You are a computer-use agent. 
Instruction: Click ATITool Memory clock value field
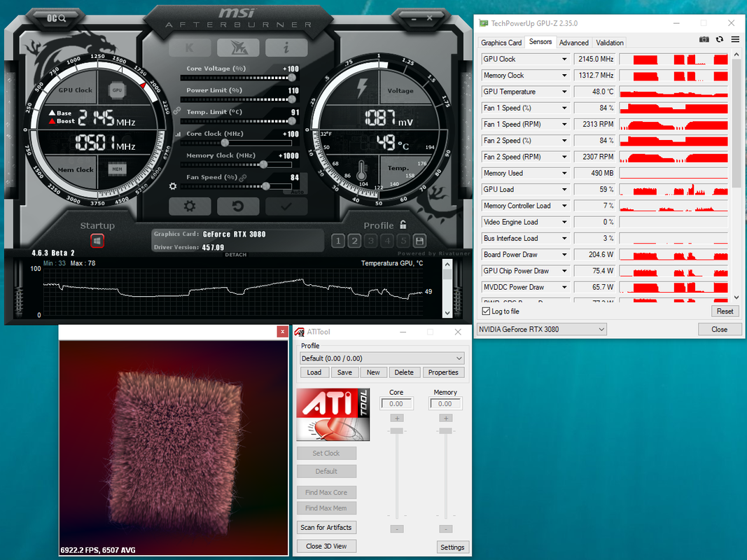point(445,404)
